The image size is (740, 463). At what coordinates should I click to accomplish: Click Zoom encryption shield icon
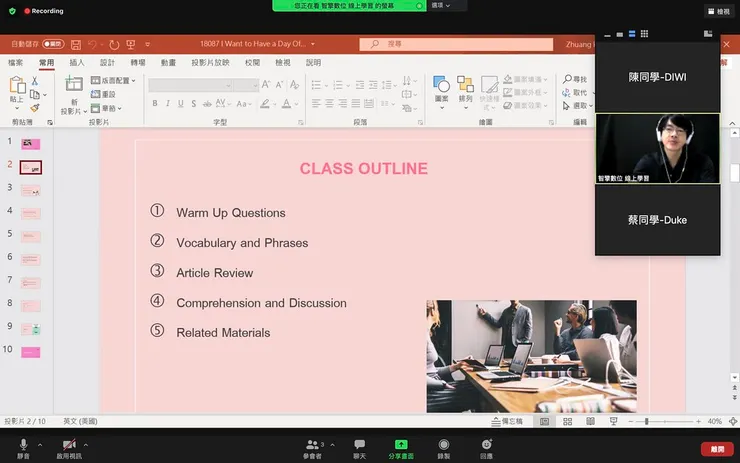pyautogui.click(x=12, y=11)
